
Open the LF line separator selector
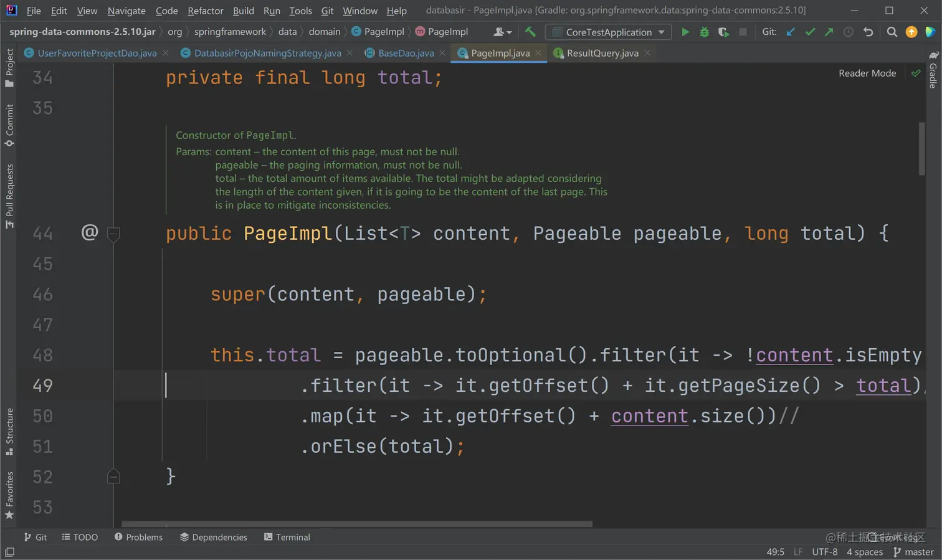pos(798,552)
